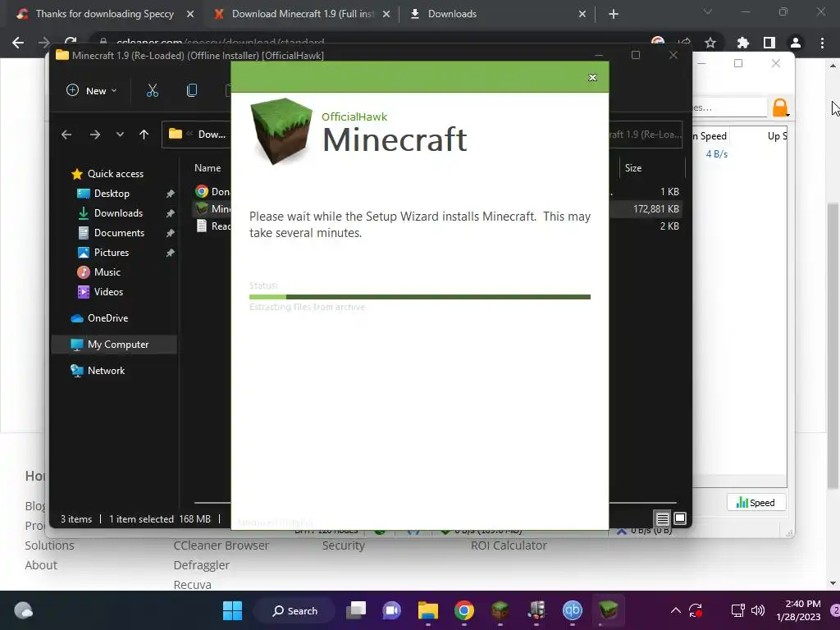The height and width of the screenshot is (630, 840).
Task: Open Music folder in sidebar
Action: pos(107,272)
